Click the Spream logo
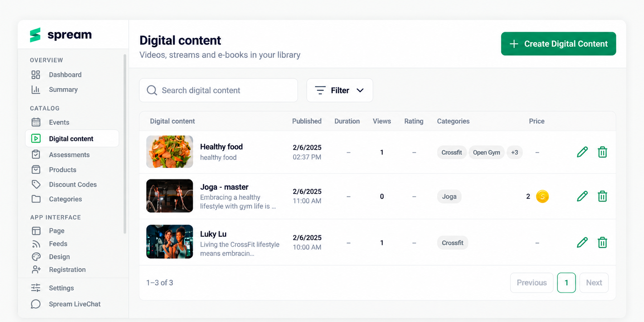 pyautogui.click(x=61, y=35)
